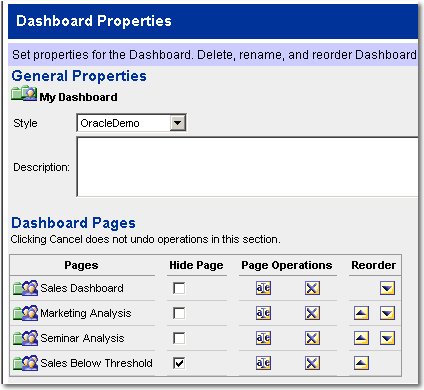Uncheck Hide Page for Sales Below Threshold
Viewport: 424px width, 390px height.
tap(179, 363)
